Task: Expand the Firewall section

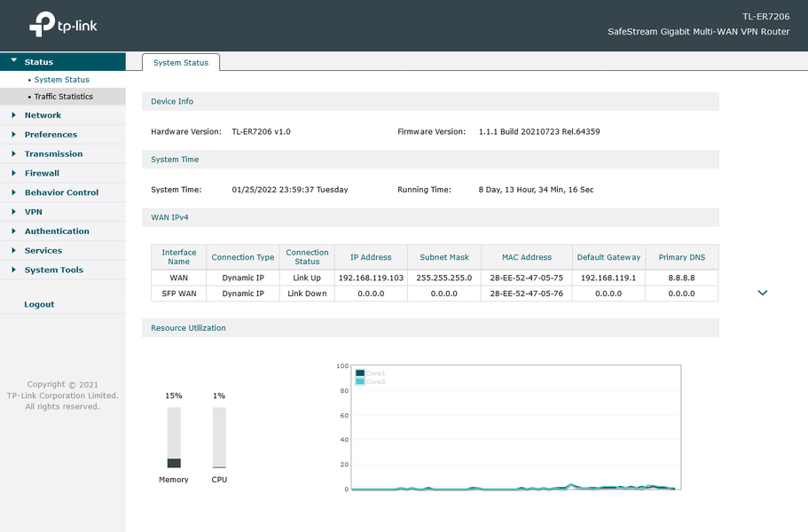Action: [x=42, y=174]
